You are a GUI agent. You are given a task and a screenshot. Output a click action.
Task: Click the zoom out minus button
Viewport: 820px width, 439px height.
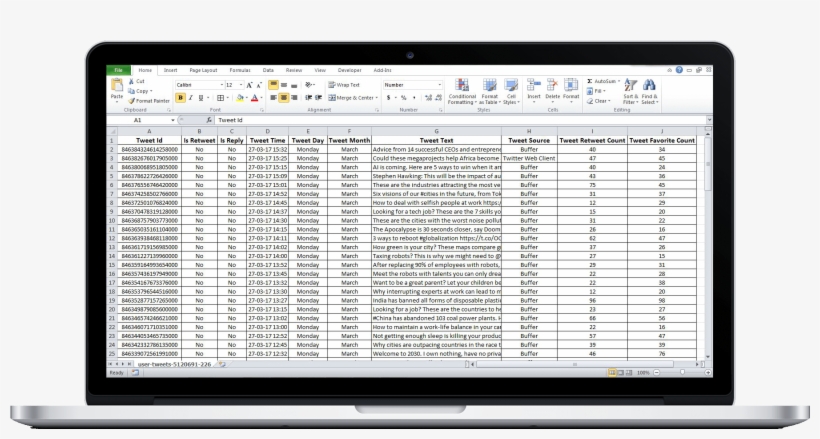pyautogui.click(x=657, y=373)
